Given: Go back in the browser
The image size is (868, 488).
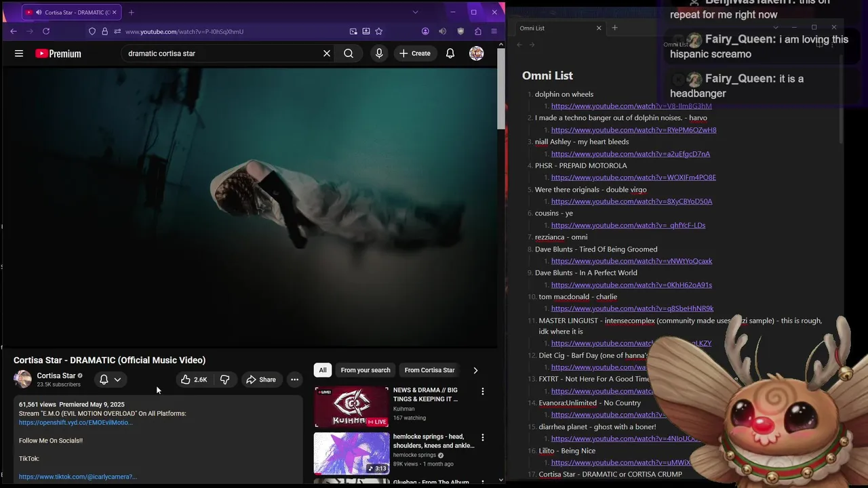Looking at the screenshot, I should pos(14,31).
